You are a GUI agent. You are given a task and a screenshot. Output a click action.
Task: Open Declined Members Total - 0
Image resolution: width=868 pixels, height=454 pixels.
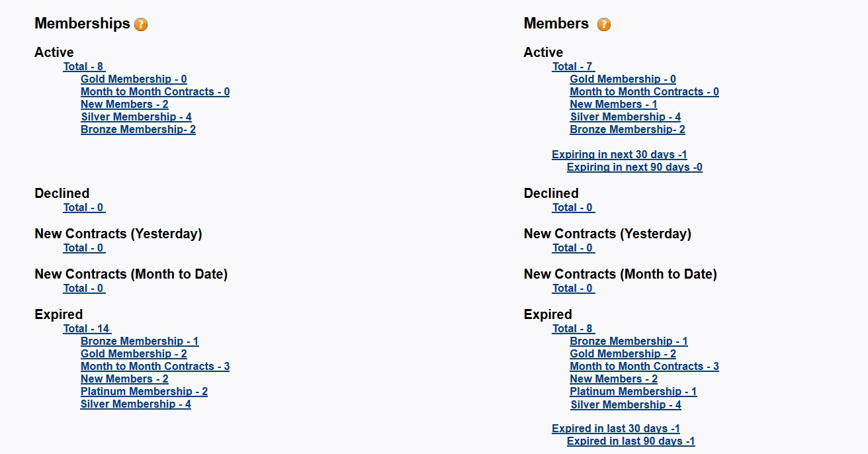pyautogui.click(x=572, y=207)
